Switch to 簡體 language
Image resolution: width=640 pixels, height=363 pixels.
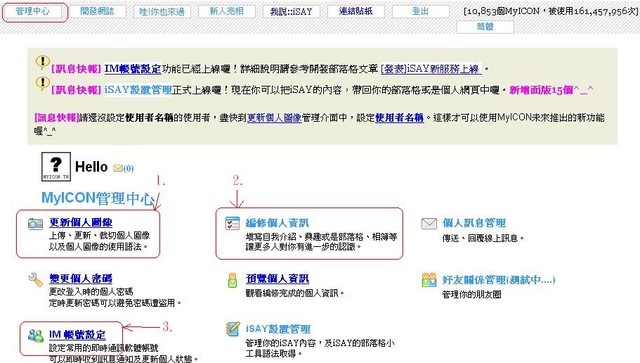[485, 27]
